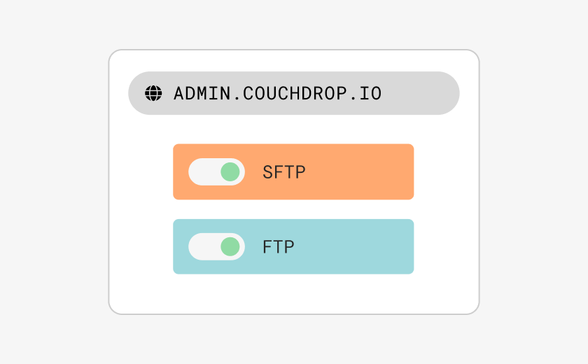Click the ADMIN.COUCHDROP.IO address text
This screenshot has height=364, width=588.
tap(277, 93)
